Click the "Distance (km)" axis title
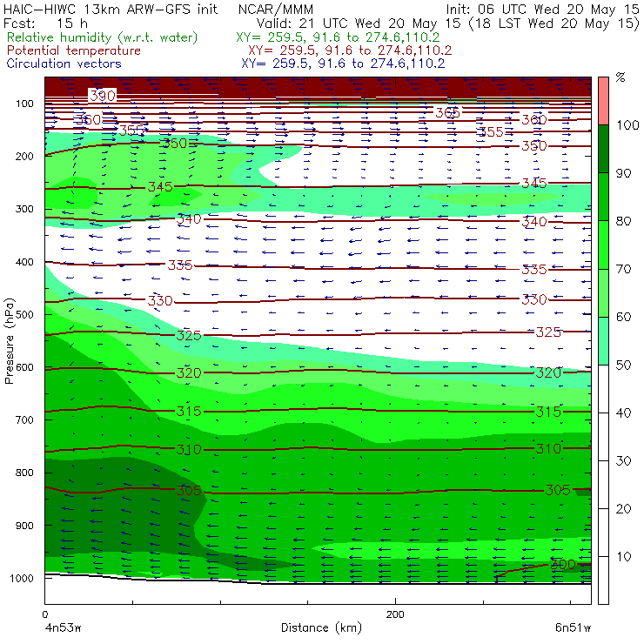This screenshot has height=644, width=644. tap(321, 628)
